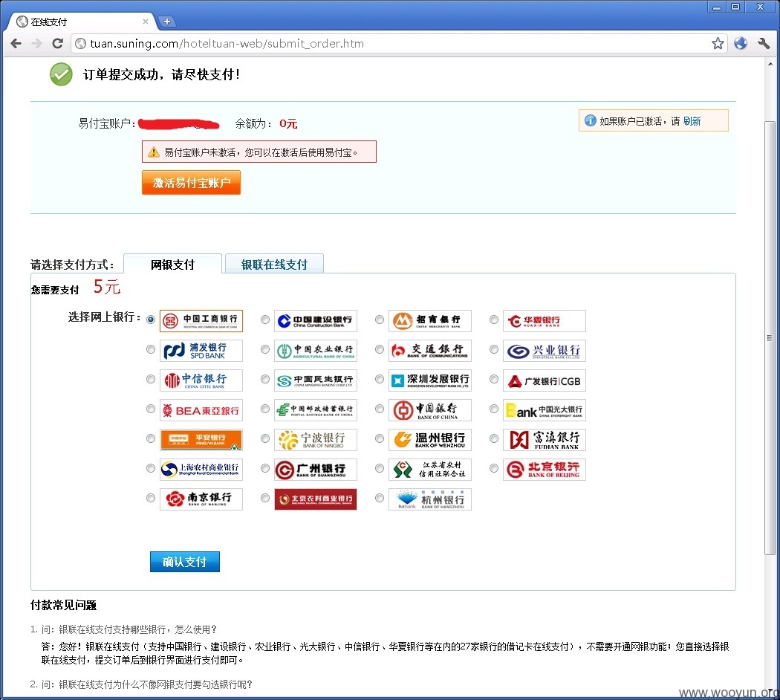Select the 中国工商银行 radio button
The image size is (780, 700).
(151, 320)
